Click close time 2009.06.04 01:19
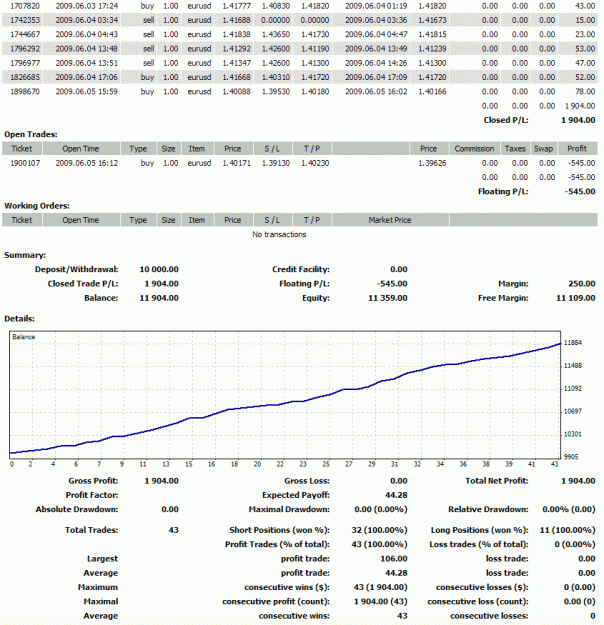604x625 pixels. [x=376, y=6]
